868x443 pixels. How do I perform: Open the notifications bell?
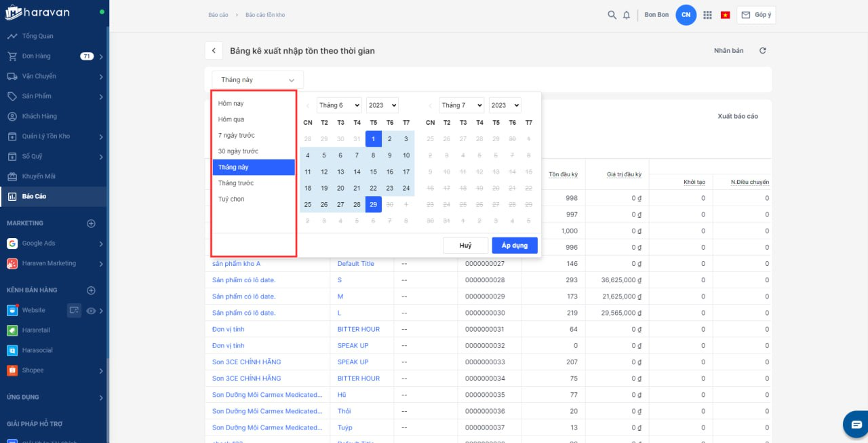coord(627,15)
